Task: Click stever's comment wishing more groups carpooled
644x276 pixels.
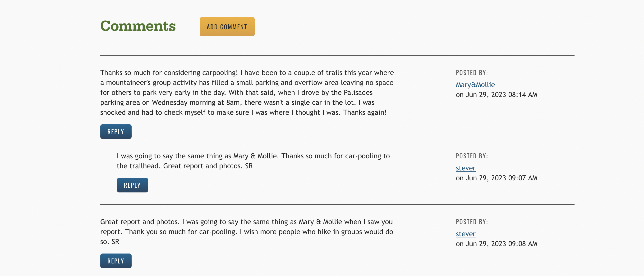Action: pos(247,232)
